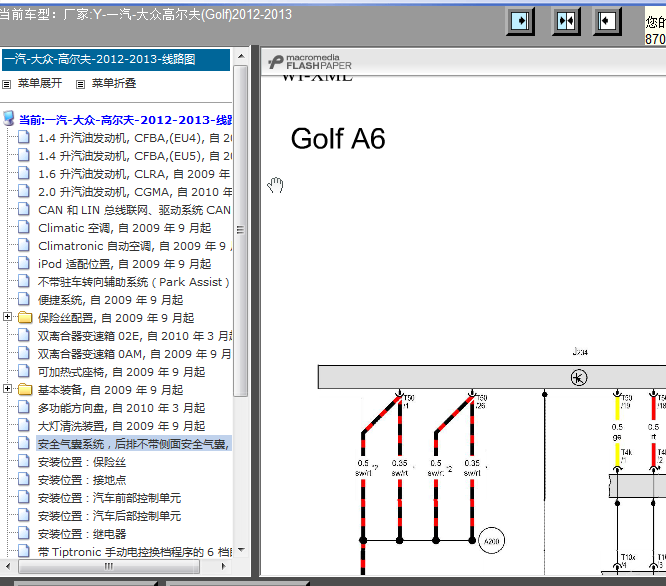Click horizontal scrollbar left arrow

point(8,566)
